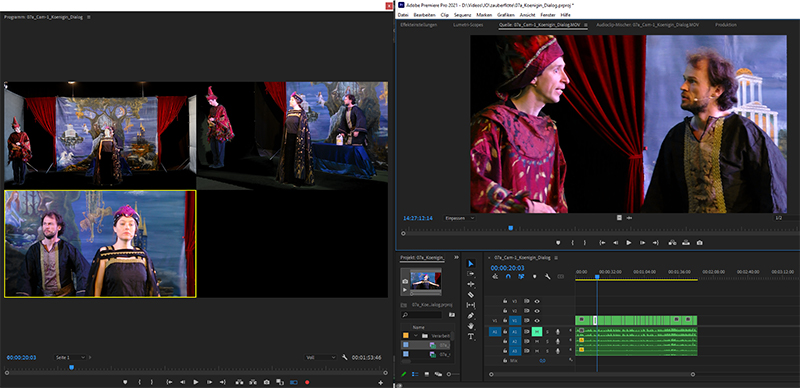This screenshot has height=388, width=800.
Task: Open the Datei menu
Action: coord(404,15)
